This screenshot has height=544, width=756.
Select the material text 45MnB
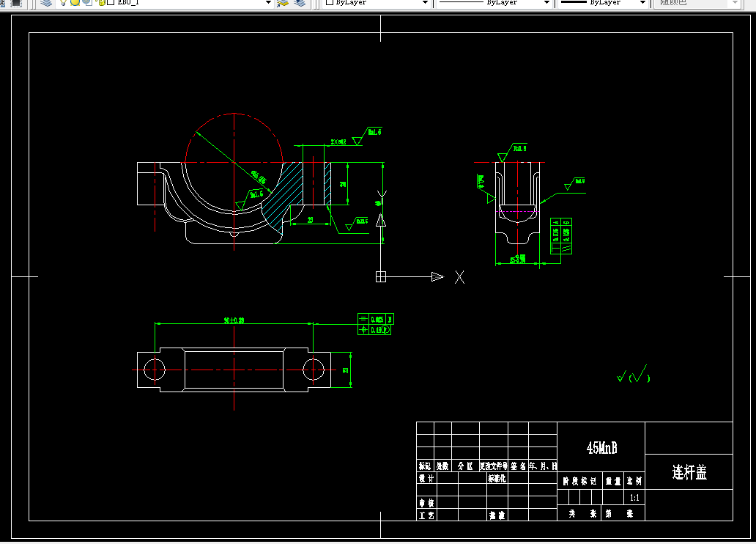point(601,448)
